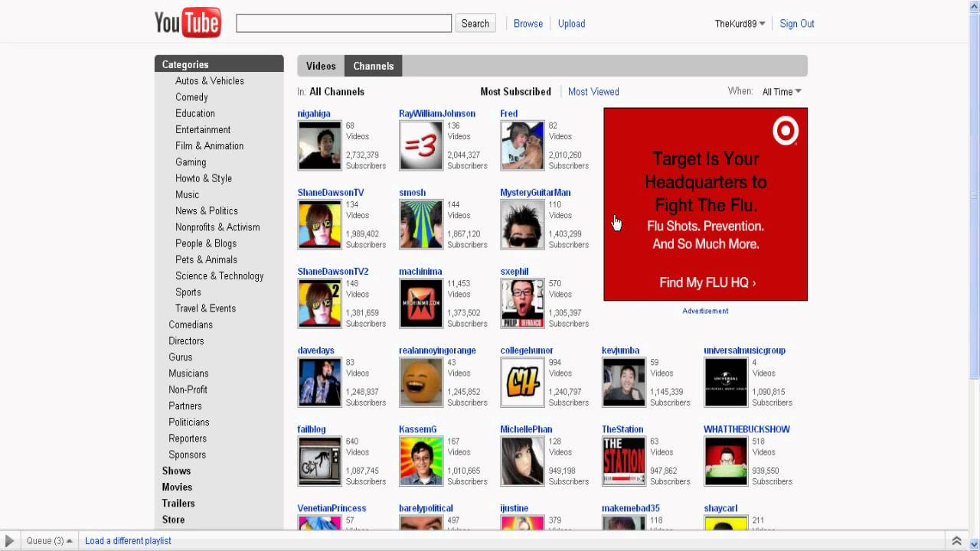Select Entertainment category
Image resolution: width=980 pixels, height=551 pixels.
click(203, 130)
